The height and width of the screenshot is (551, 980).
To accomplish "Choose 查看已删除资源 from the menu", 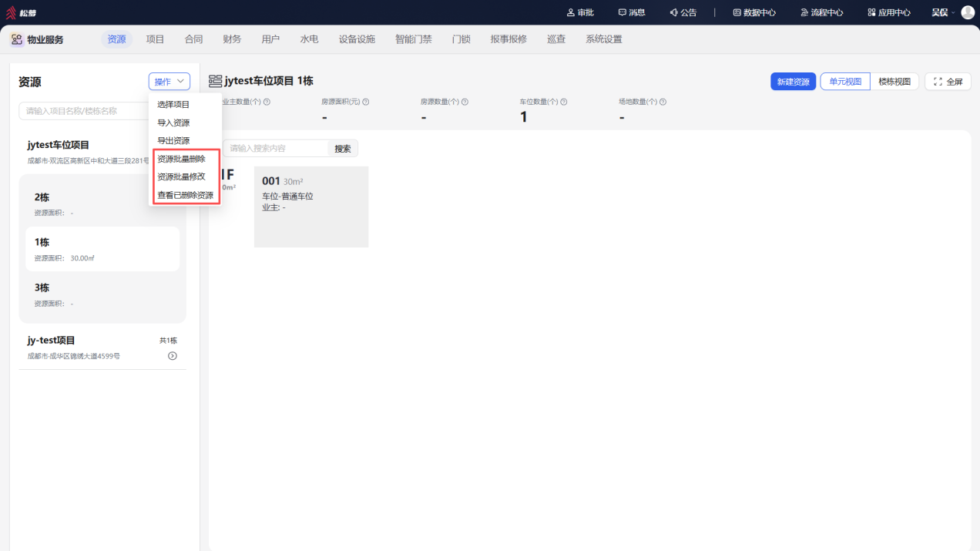I will click(x=186, y=195).
